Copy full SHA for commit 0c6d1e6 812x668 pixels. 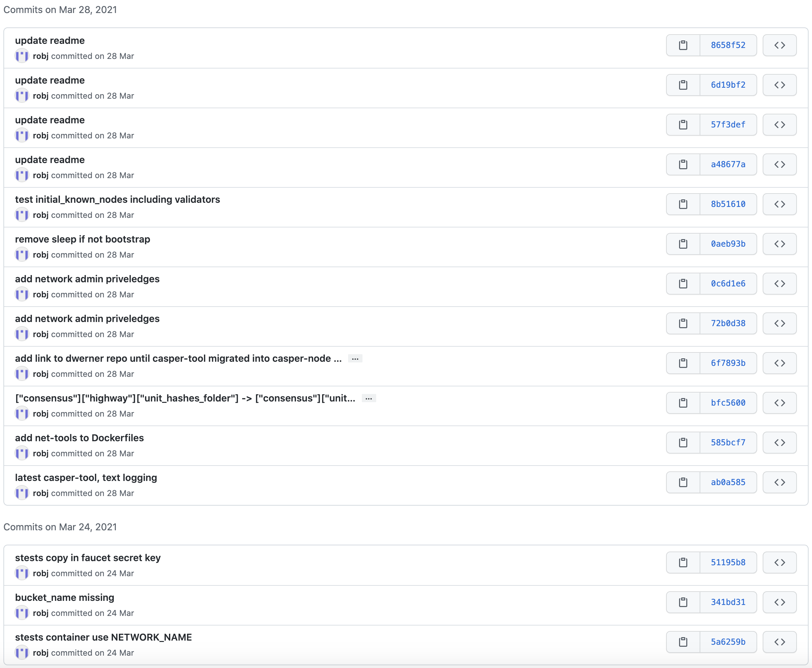coord(683,284)
